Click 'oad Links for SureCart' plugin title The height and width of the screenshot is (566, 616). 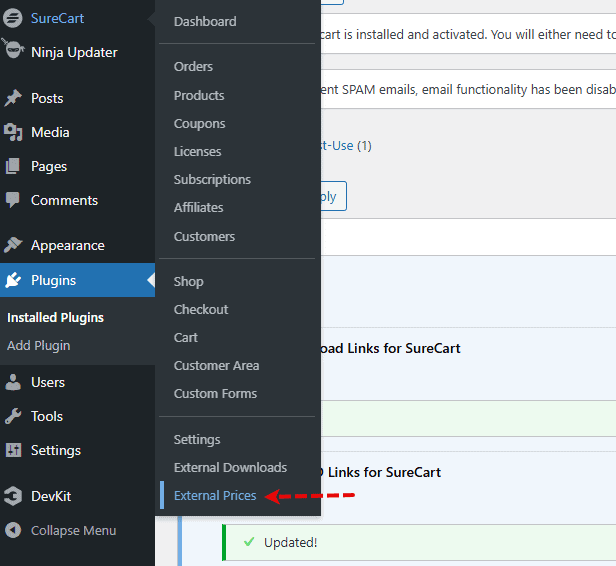click(390, 348)
